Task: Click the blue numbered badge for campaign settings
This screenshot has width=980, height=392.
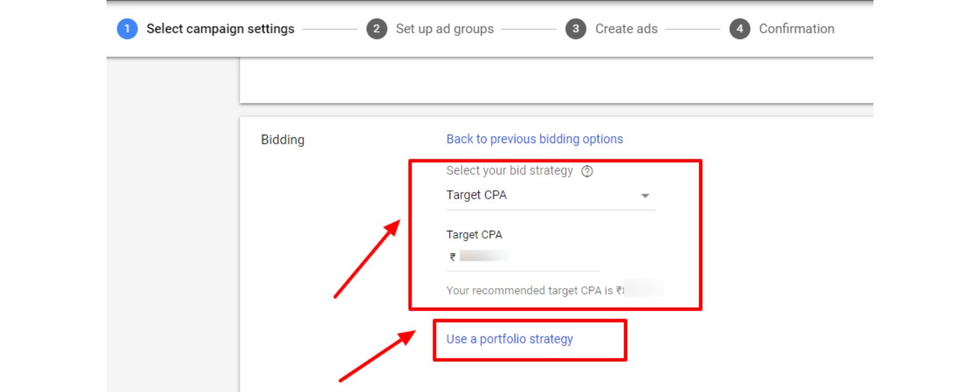Action: tap(128, 29)
